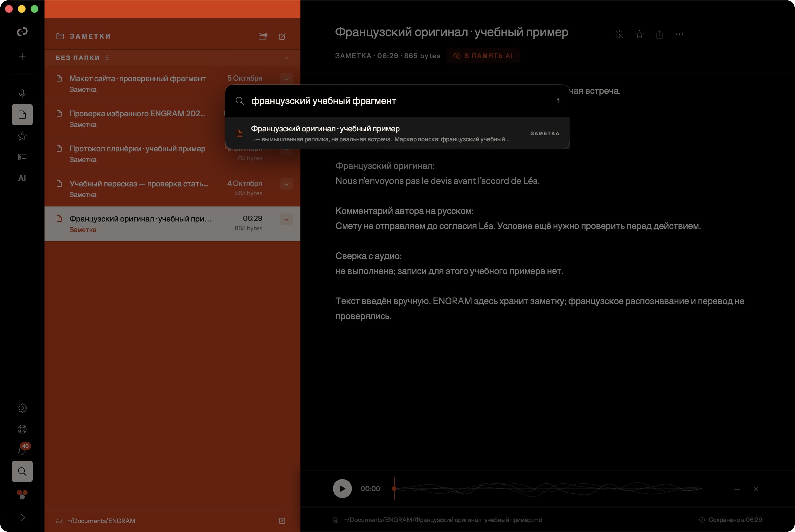Click the plus icon to add new item
This screenshot has height=532, width=795.
22,56
